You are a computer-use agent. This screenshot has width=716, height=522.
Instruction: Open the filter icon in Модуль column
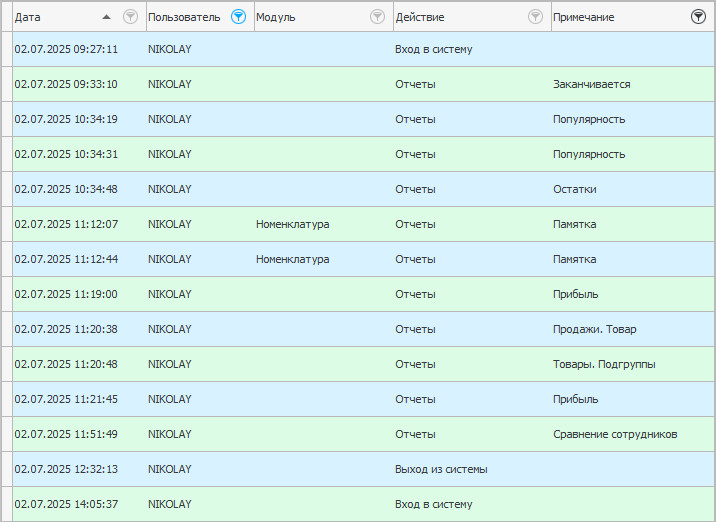coord(377,17)
